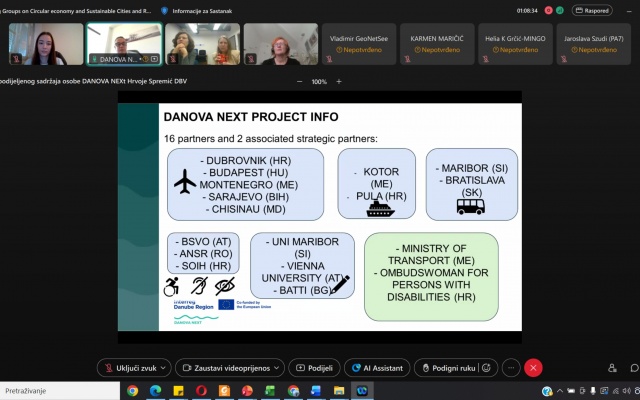This screenshot has width=640, height=400.
Task: Click muted mic icon on red-haired participant thumbnail
Action: [x=251, y=59]
